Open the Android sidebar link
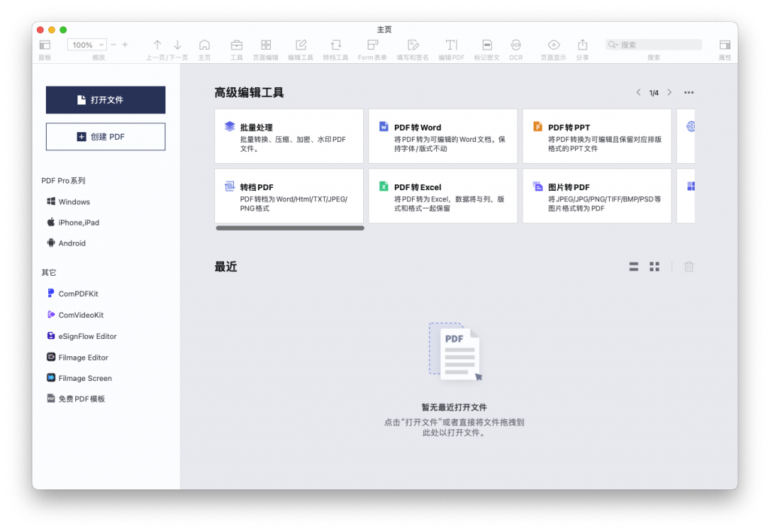770x532 pixels. [x=71, y=243]
